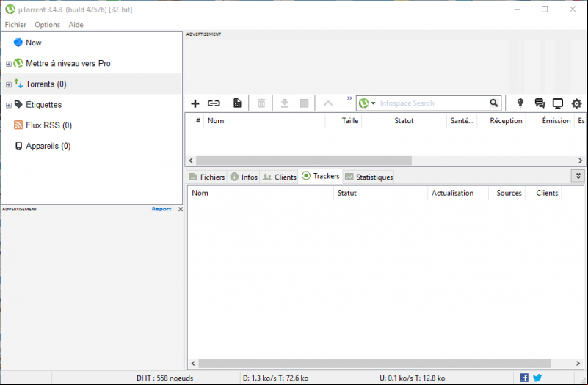The width and height of the screenshot is (588, 385).
Task: Click download speed D: 1.3 ko/s status
Action: pos(275,378)
